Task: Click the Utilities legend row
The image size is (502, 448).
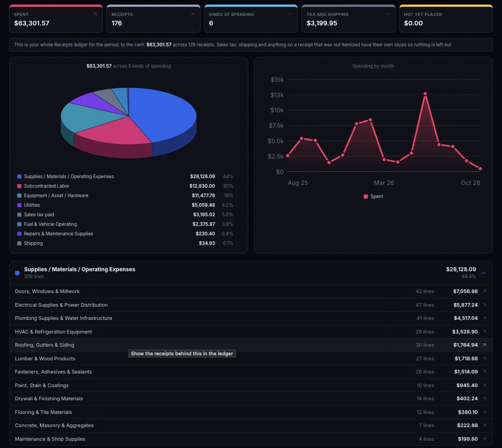Action: (x=125, y=205)
